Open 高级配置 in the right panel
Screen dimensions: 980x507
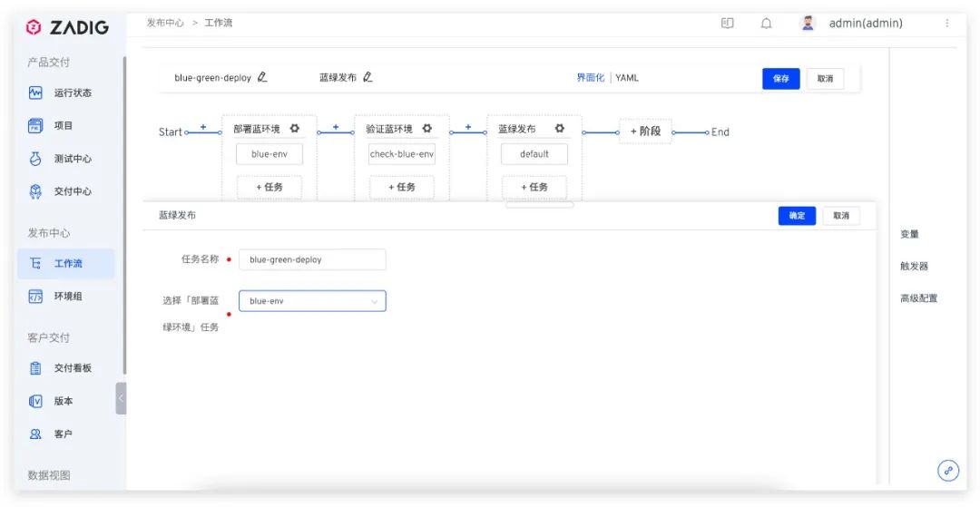pyautogui.click(x=918, y=298)
